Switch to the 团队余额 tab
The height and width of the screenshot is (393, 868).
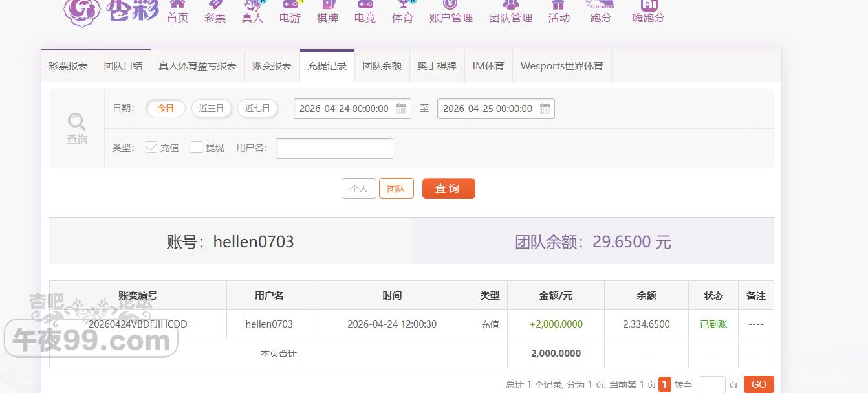coord(382,66)
